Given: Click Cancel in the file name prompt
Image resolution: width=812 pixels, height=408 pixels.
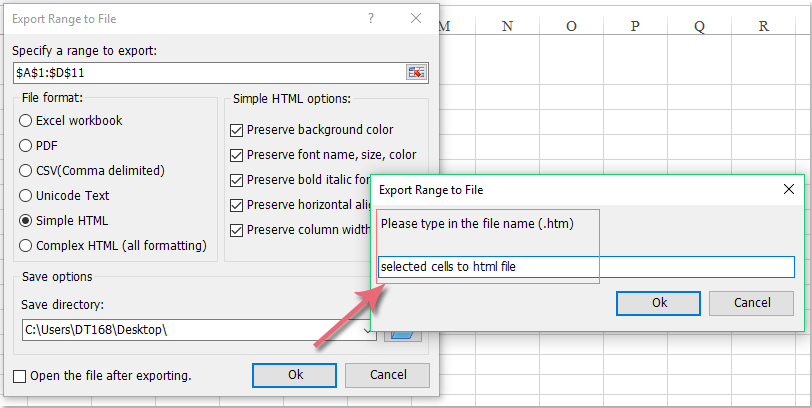Looking at the screenshot, I should [751, 303].
